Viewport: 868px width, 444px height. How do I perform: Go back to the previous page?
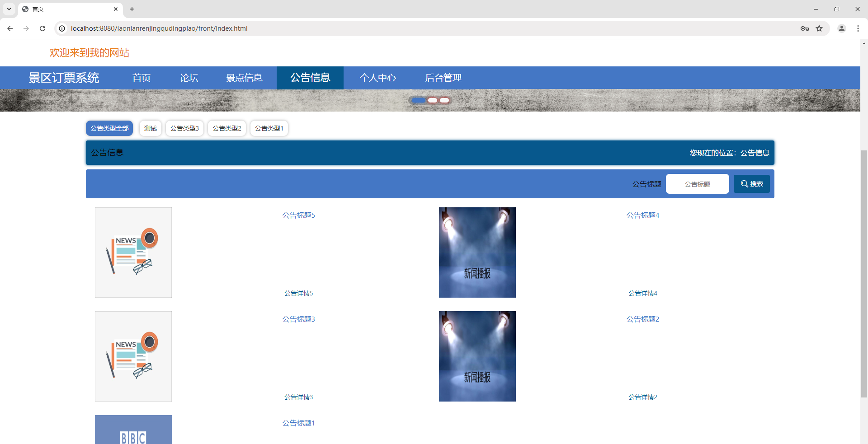click(x=10, y=28)
